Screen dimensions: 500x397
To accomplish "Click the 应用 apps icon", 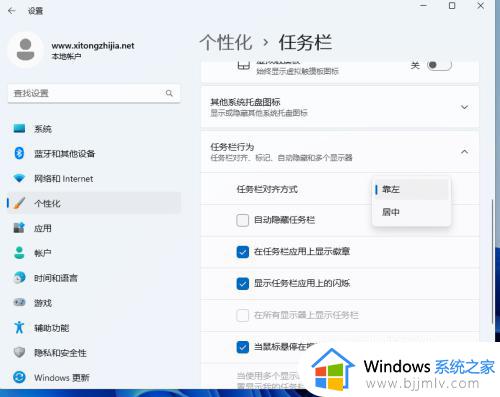I will [x=19, y=228].
